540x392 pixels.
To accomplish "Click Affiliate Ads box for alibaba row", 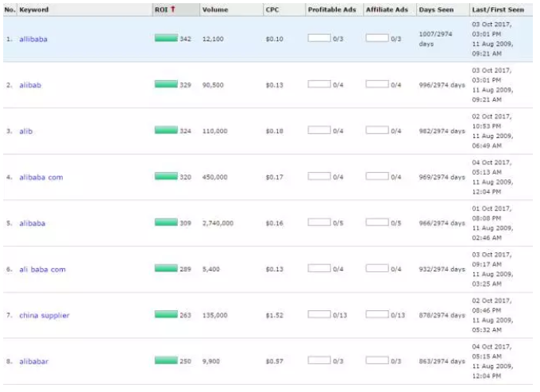I will 377,222.
